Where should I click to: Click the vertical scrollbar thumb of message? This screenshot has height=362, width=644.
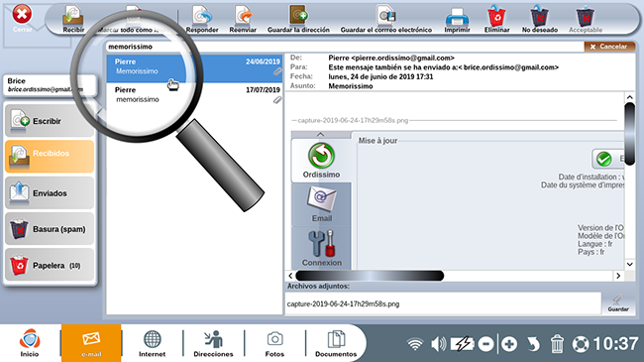[x=629, y=134]
